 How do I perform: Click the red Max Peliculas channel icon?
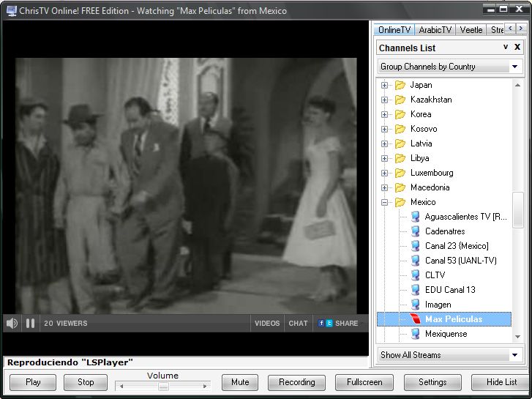pyautogui.click(x=416, y=319)
